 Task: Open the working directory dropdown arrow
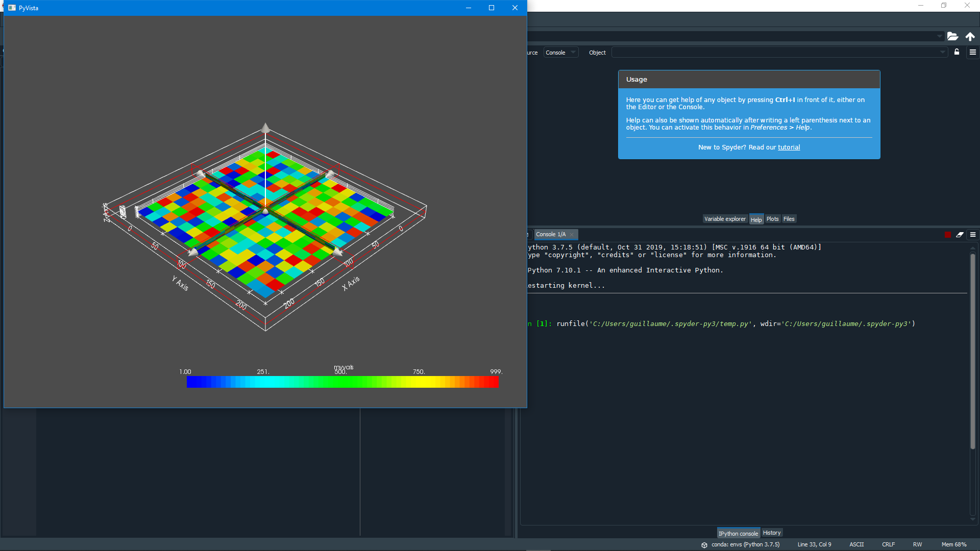pos(940,36)
